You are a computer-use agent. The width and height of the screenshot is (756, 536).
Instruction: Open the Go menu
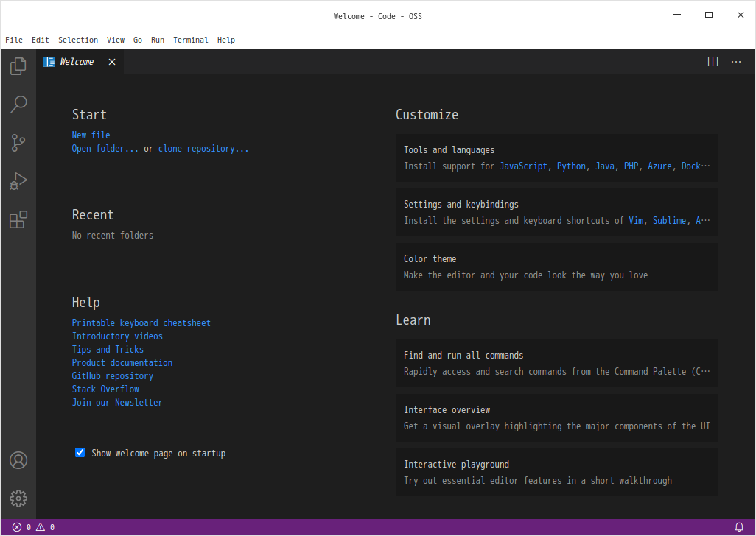click(138, 40)
